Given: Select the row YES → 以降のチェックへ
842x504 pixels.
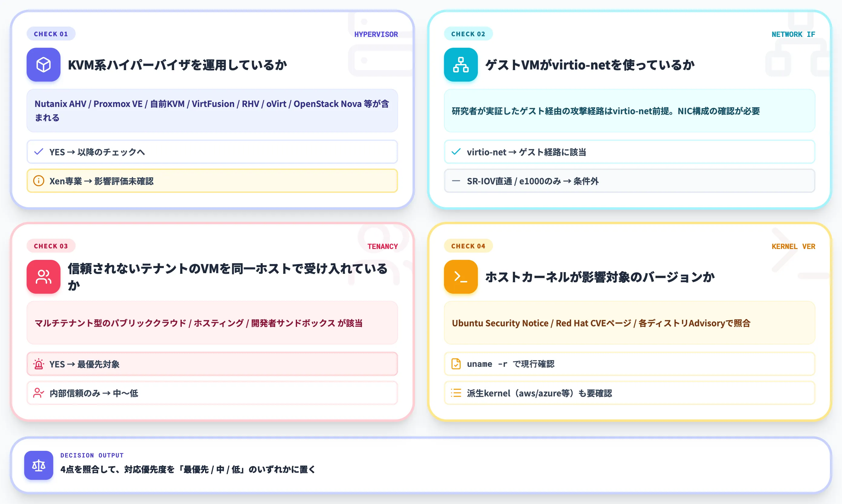Looking at the screenshot, I should (212, 151).
